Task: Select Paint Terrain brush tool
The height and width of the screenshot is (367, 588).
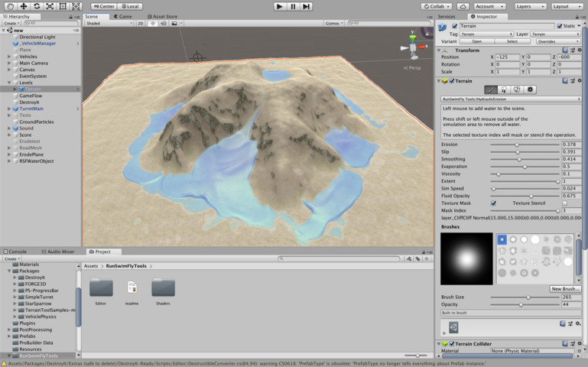Action: 491,89
